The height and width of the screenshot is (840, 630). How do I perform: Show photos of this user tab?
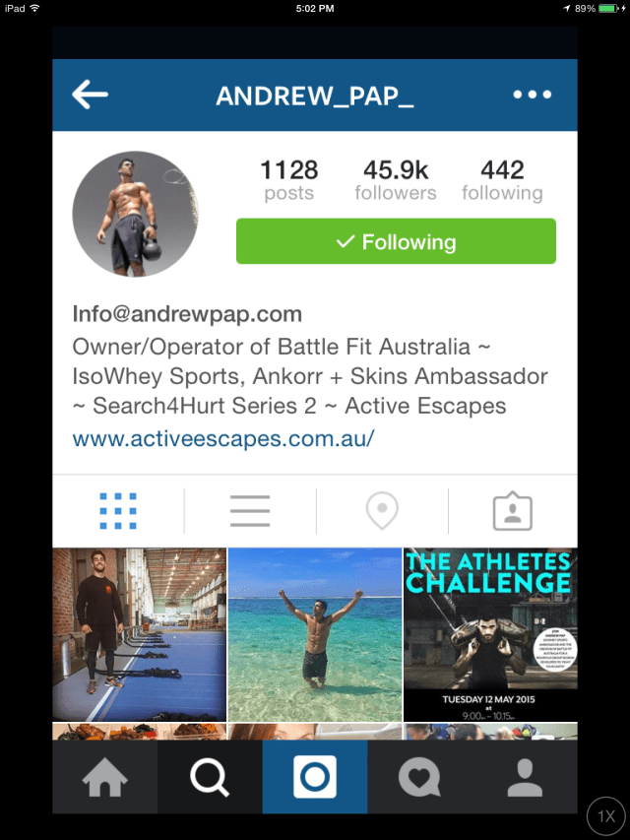tap(513, 511)
